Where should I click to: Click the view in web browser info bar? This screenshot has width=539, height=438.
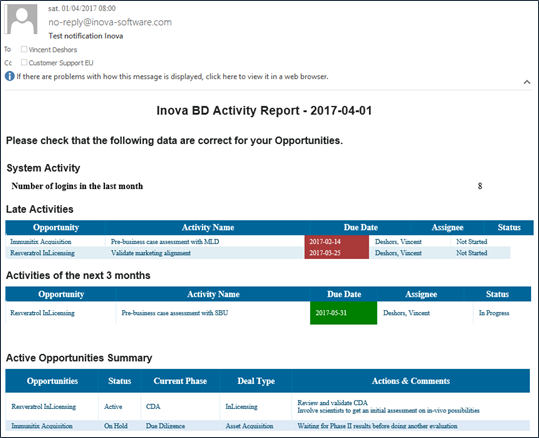(172, 76)
